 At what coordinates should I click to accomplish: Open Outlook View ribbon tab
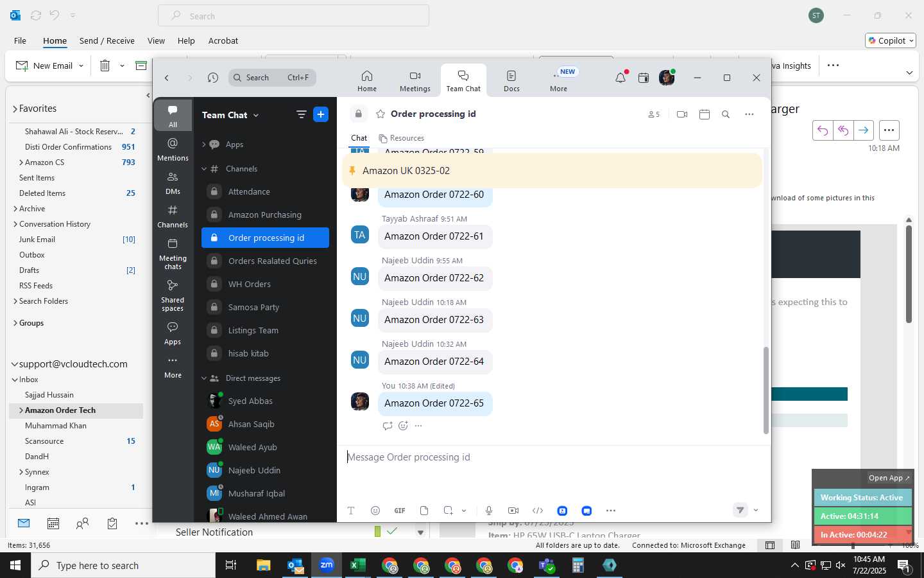[156, 40]
